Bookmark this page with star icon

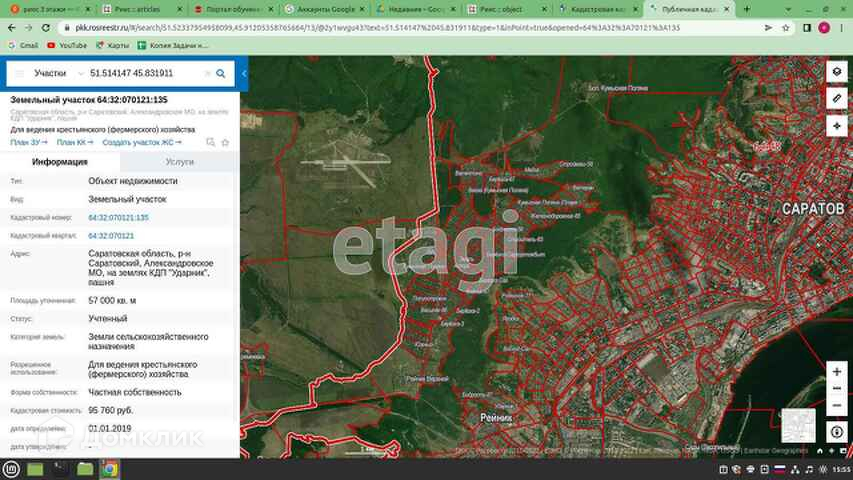coord(786,28)
